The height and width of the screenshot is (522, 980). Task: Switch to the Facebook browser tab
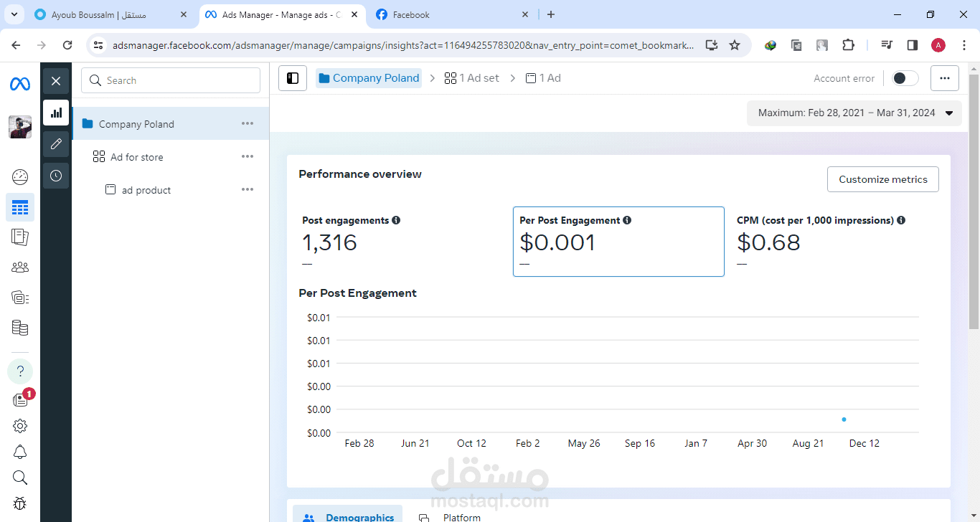453,14
